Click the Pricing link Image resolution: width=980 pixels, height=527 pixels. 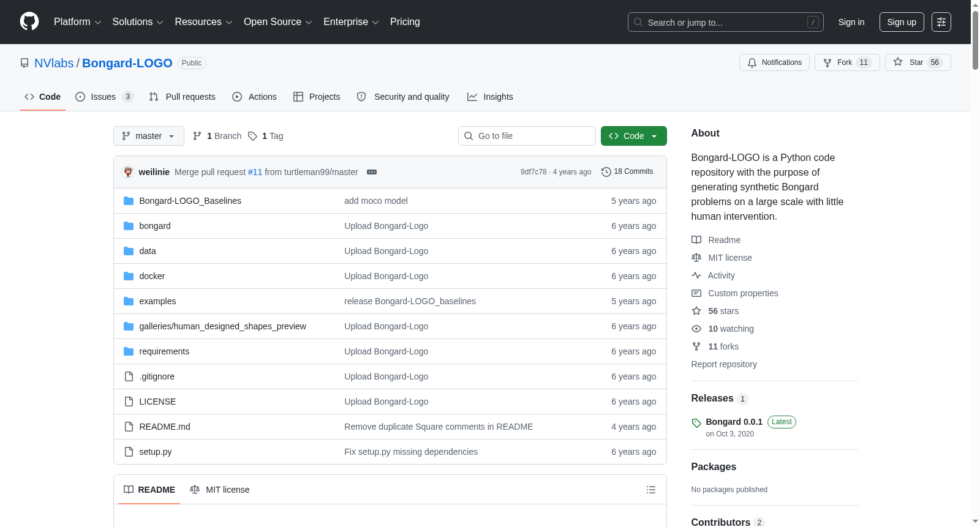[405, 22]
